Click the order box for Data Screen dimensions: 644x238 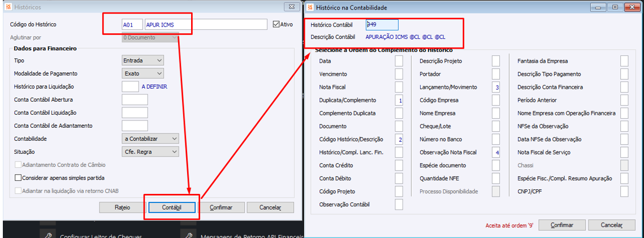[399, 60]
